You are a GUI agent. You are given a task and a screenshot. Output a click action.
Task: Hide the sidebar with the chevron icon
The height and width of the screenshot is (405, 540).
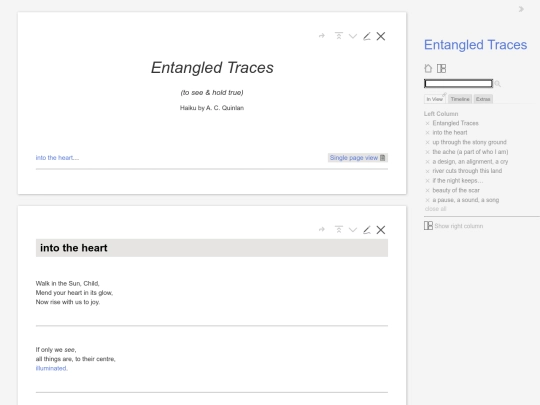pos(521,9)
